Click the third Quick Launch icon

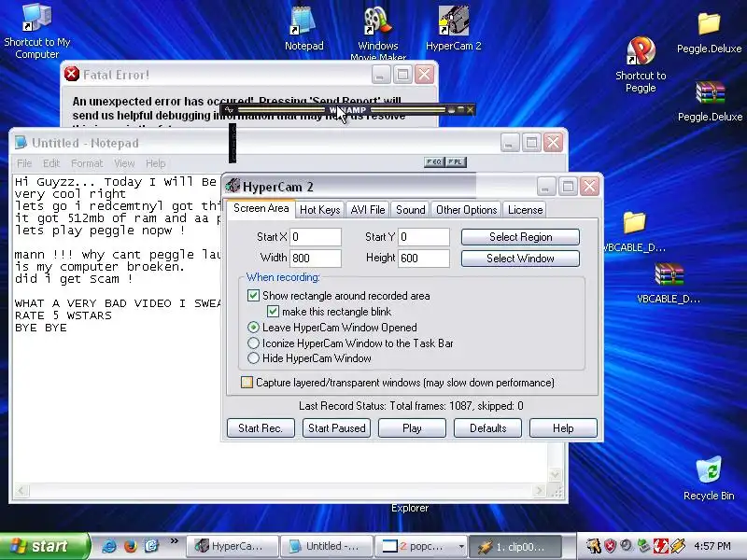(x=151, y=546)
